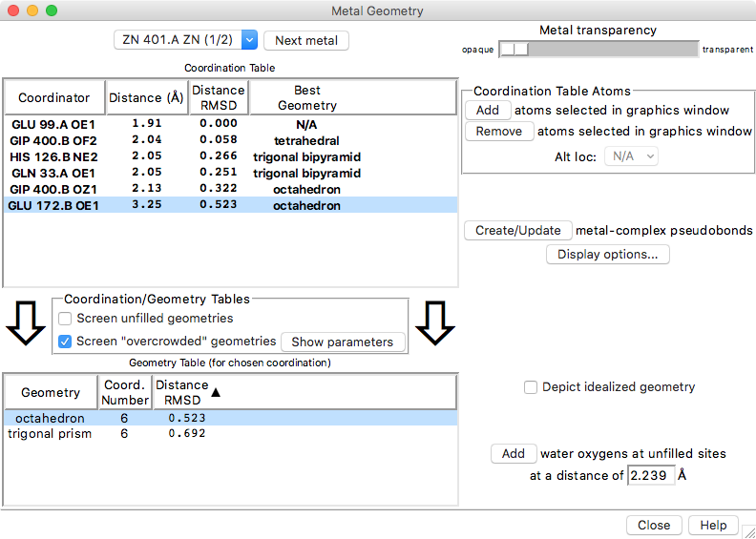Uncheck Screen "overcrowded" geometries

66,342
